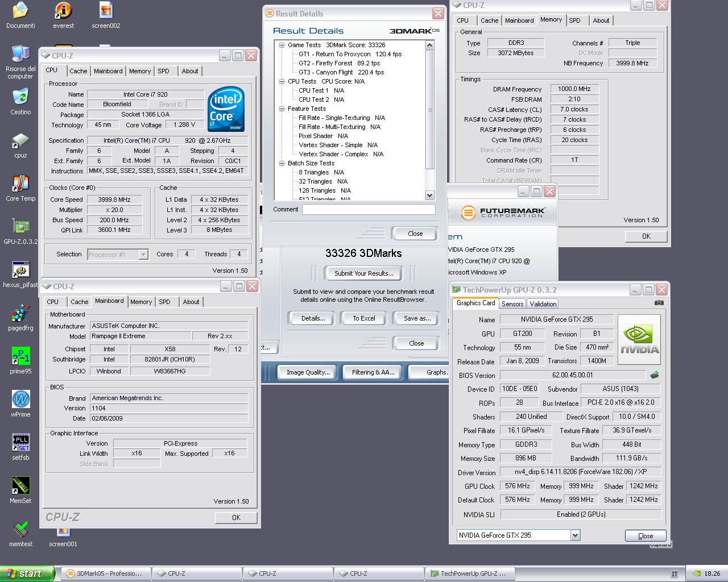Select GT3 - Canyon Flight row
Image resolution: width=728 pixels, height=582 pixels.
coord(341,72)
